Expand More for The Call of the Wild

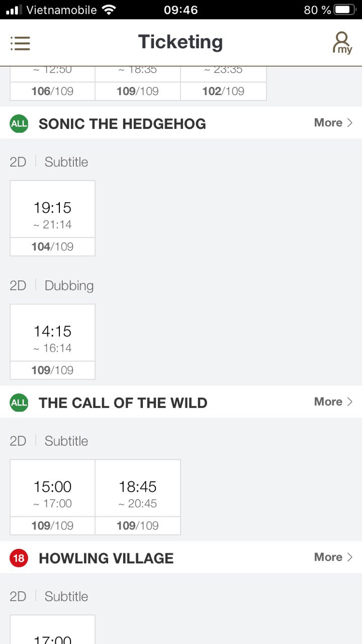point(333,401)
